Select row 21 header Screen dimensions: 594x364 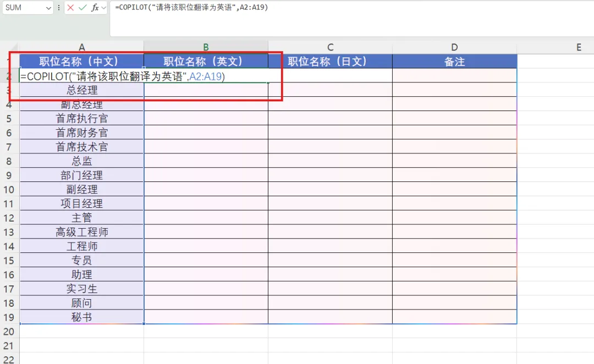pyautogui.click(x=9, y=346)
